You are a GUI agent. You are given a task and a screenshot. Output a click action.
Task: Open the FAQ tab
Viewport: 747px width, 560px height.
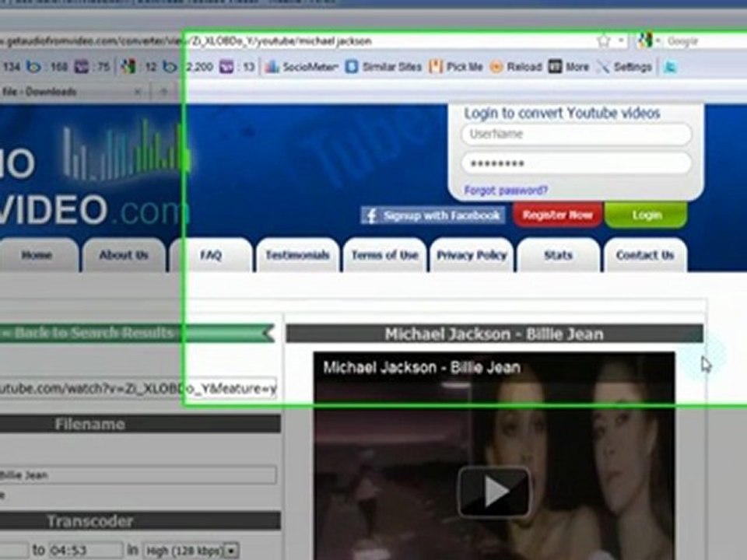point(211,255)
